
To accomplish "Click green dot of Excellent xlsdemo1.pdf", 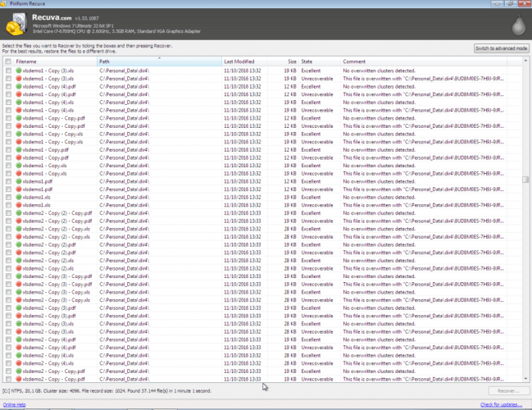I will coord(19,181).
